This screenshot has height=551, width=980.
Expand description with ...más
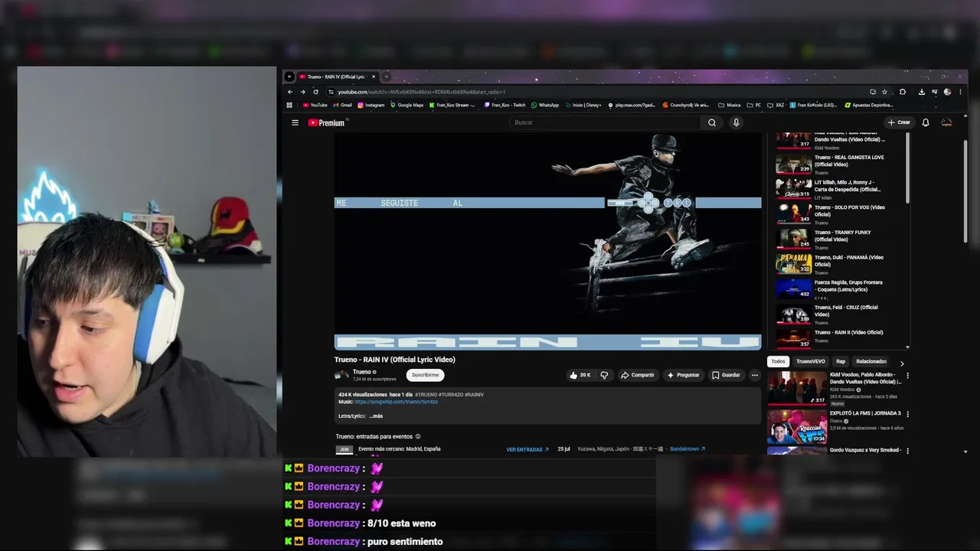point(376,416)
